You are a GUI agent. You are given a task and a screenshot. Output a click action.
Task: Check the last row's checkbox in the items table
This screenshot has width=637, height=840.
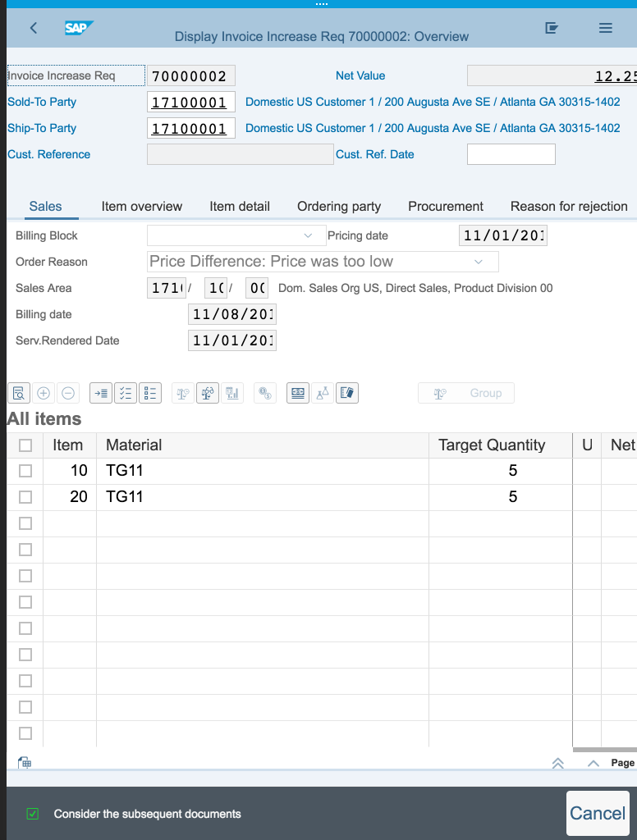[x=25, y=733]
